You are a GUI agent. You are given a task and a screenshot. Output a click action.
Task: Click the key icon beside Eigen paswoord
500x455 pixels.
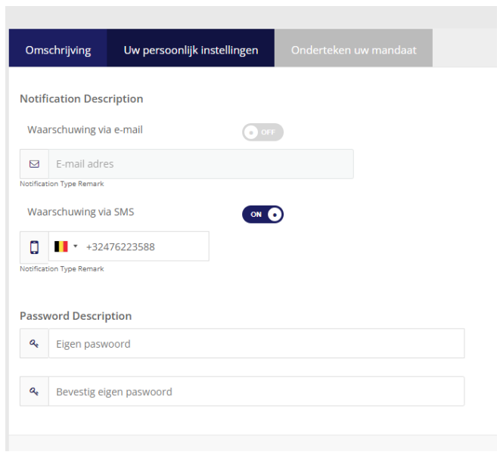[x=34, y=343]
